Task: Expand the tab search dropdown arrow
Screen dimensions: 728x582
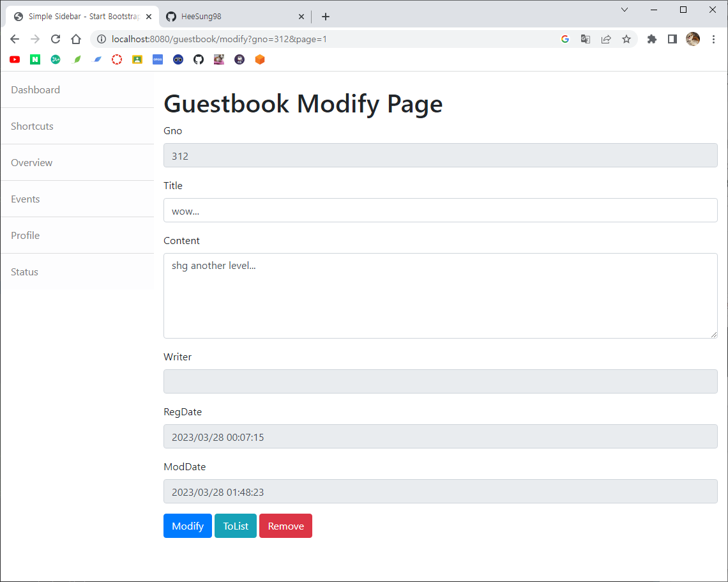Action: tap(625, 10)
